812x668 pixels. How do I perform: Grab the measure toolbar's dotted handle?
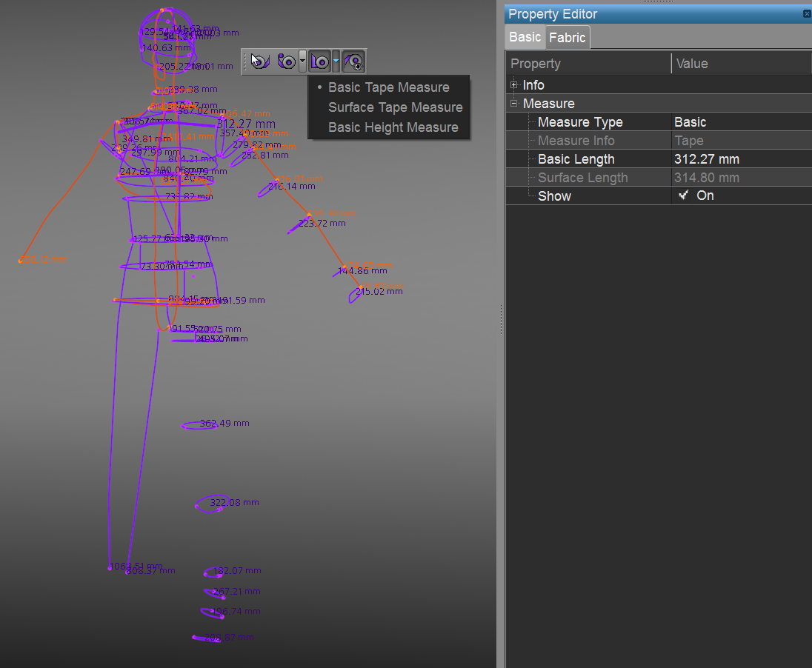(245, 61)
